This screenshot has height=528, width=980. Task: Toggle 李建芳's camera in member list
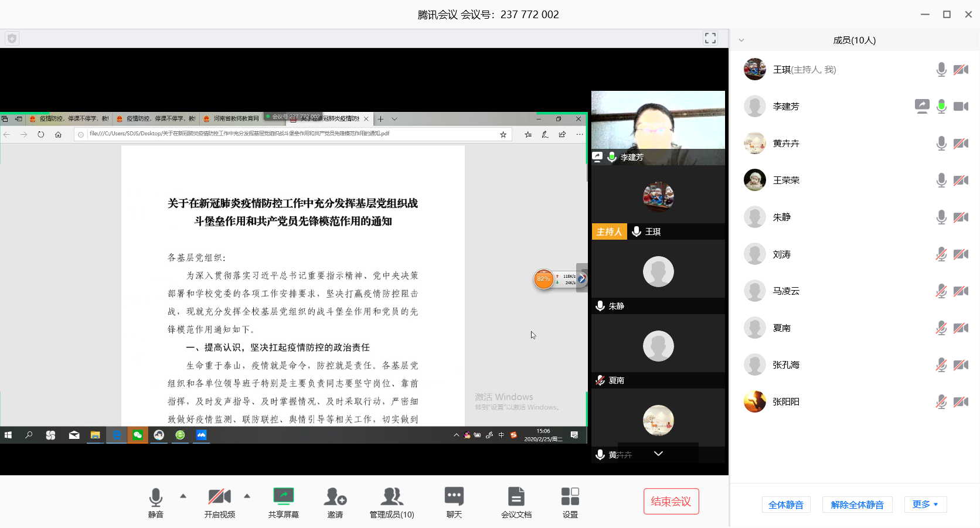961,107
